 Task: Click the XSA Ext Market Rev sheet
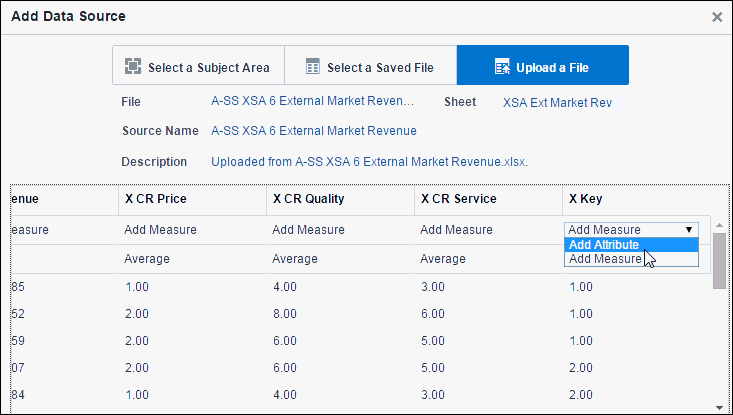(x=557, y=102)
